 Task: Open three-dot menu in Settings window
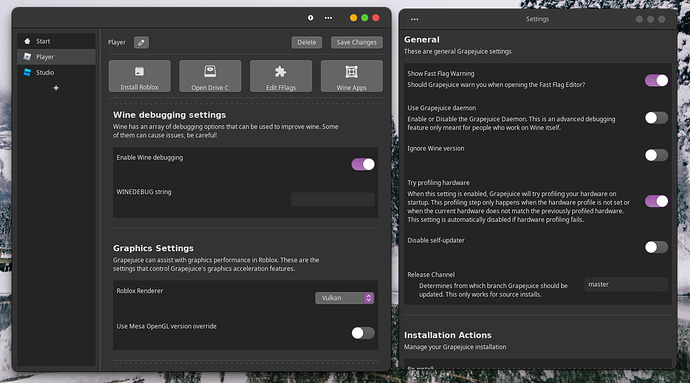tap(415, 19)
